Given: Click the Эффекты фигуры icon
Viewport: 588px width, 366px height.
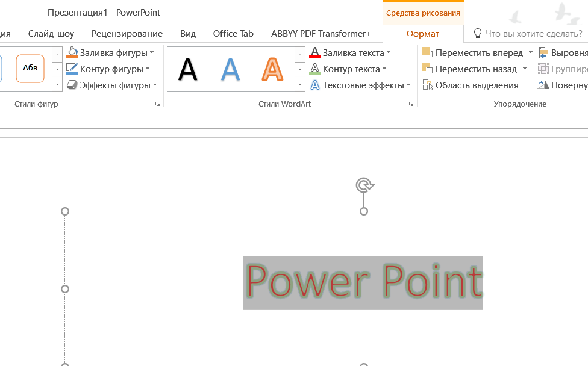Looking at the screenshot, I should [x=72, y=85].
